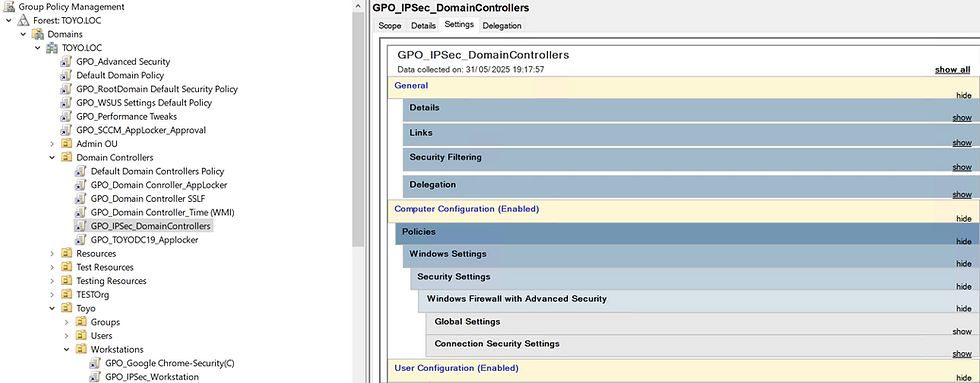Click the TOYO.LOC domain icon
Image resolution: width=980 pixels, height=383 pixels.
(x=52, y=48)
